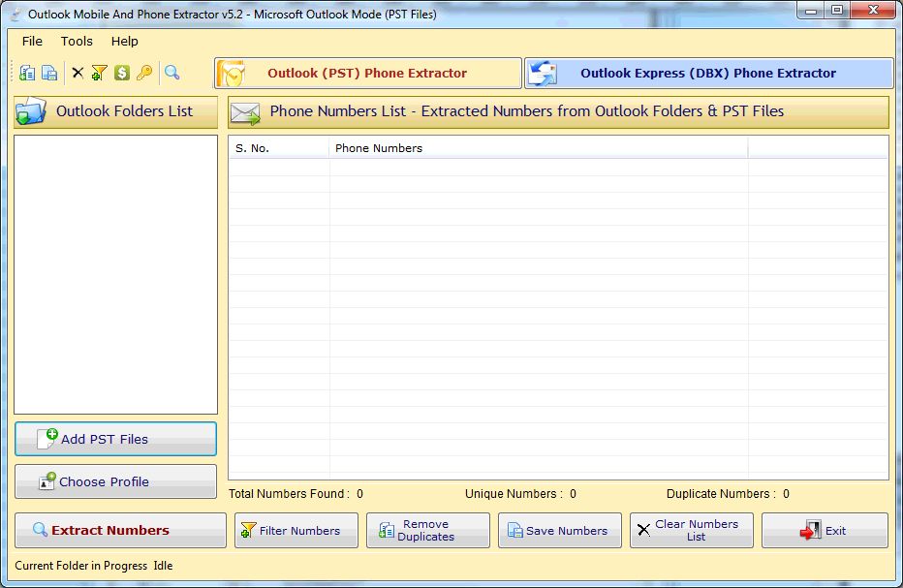903x588 pixels.
Task: Click the gold key icon in toolbar
Action: pos(144,73)
